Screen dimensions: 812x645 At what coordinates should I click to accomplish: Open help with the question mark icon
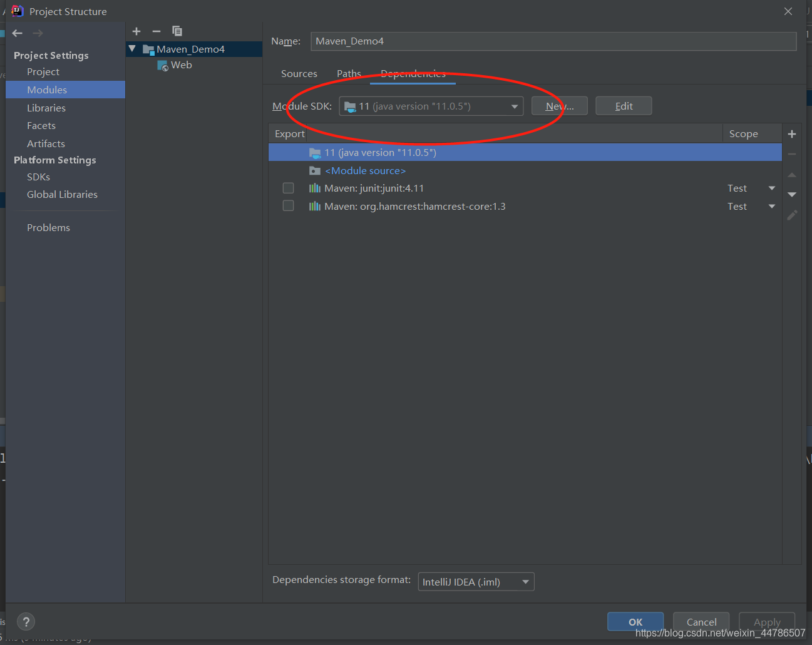click(x=26, y=622)
